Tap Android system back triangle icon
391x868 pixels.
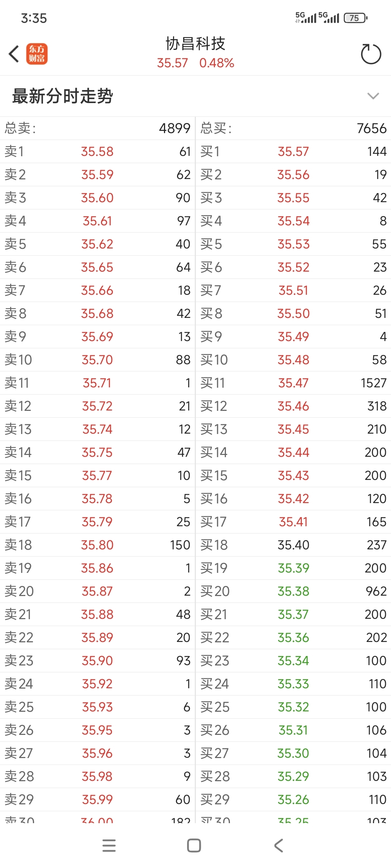[278, 846]
